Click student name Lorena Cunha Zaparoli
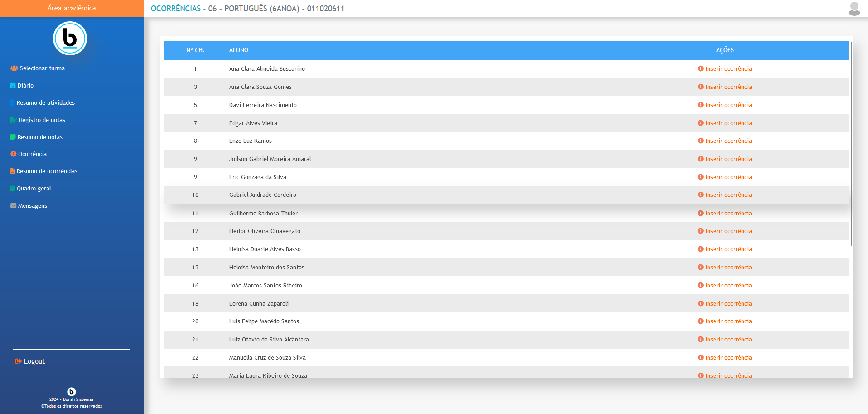 coord(259,303)
